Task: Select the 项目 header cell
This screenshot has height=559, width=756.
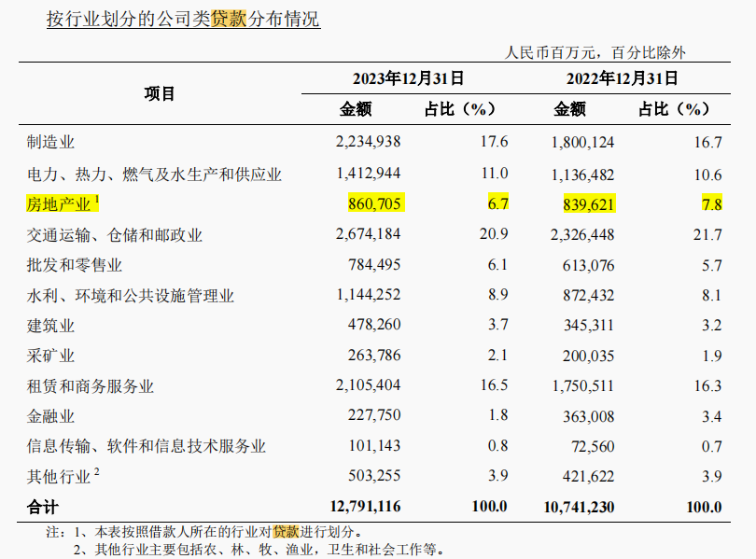Action: pos(160,93)
